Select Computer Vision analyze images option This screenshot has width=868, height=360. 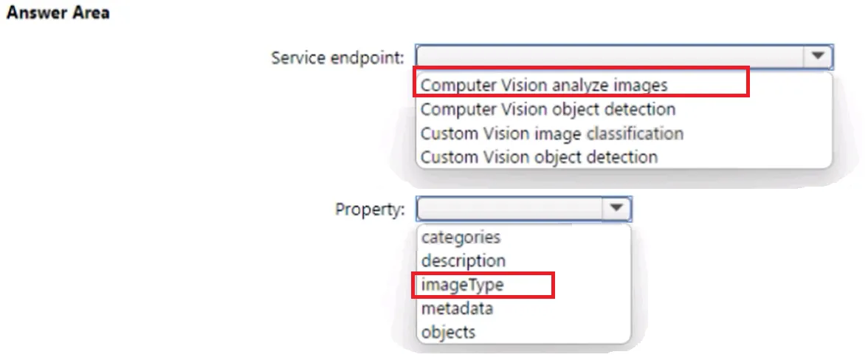(x=543, y=85)
